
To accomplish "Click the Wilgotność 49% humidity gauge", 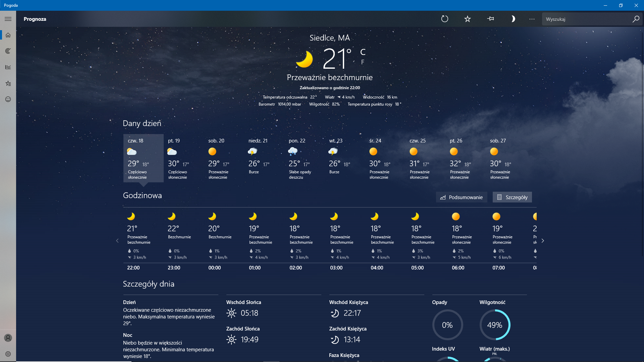I will click(x=494, y=325).
